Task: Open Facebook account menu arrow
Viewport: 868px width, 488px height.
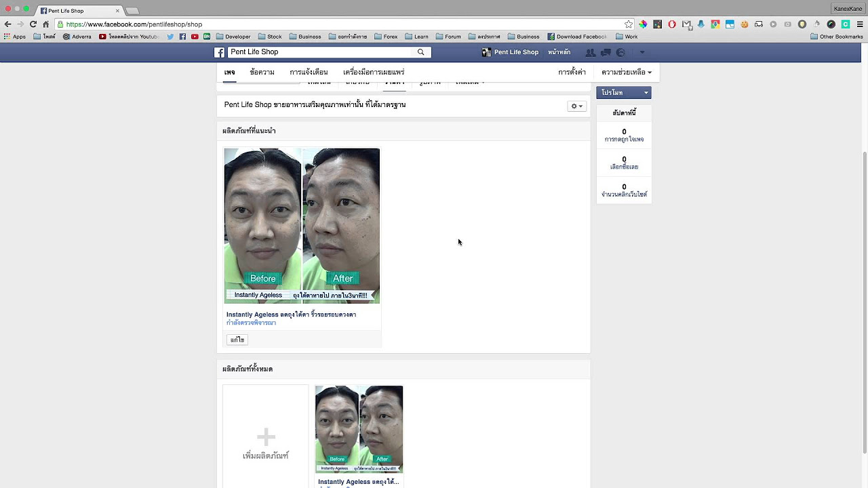Action: [x=642, y=52]
